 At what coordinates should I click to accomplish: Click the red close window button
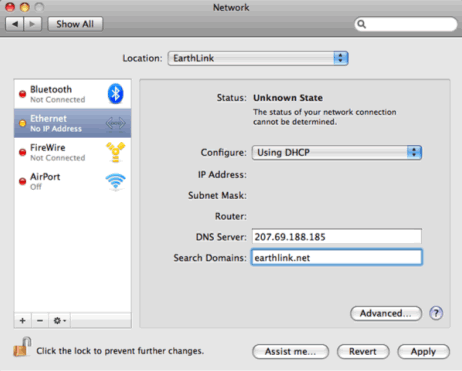10,7
